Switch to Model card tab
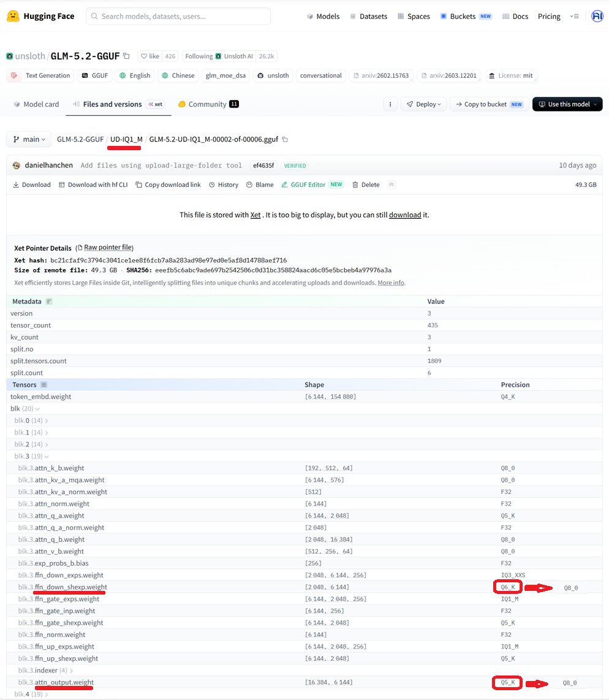 tap(36, 104)
